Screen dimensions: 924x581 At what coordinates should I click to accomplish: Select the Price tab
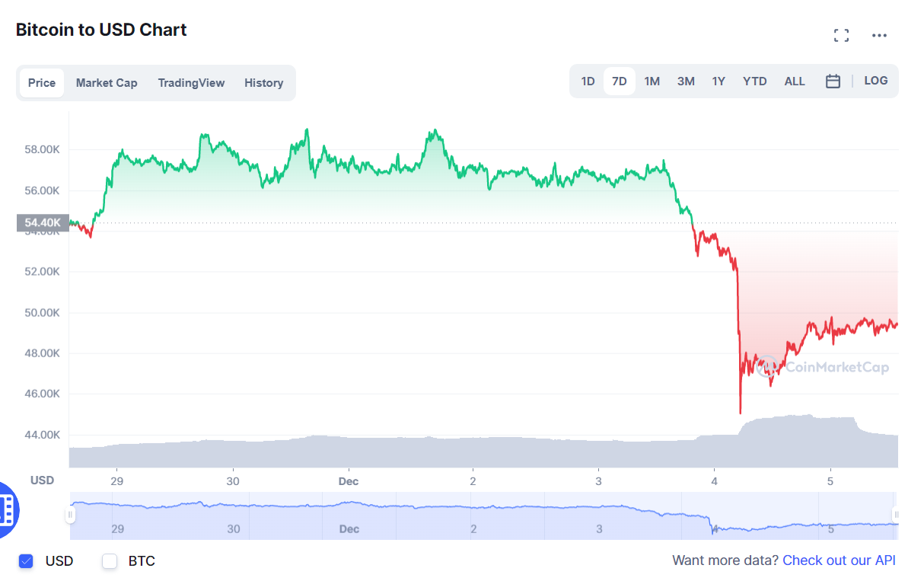pyautogui.click(x=42, y=82)
